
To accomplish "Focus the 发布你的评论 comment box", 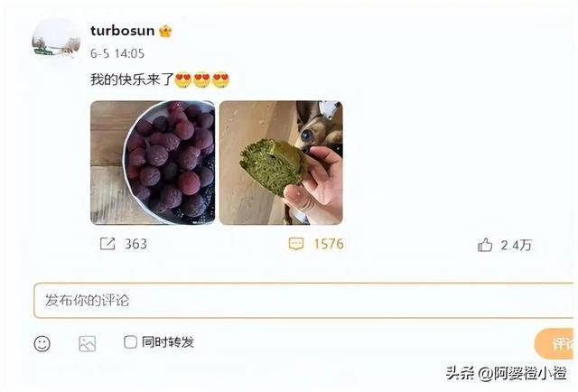I will [305, 301].
